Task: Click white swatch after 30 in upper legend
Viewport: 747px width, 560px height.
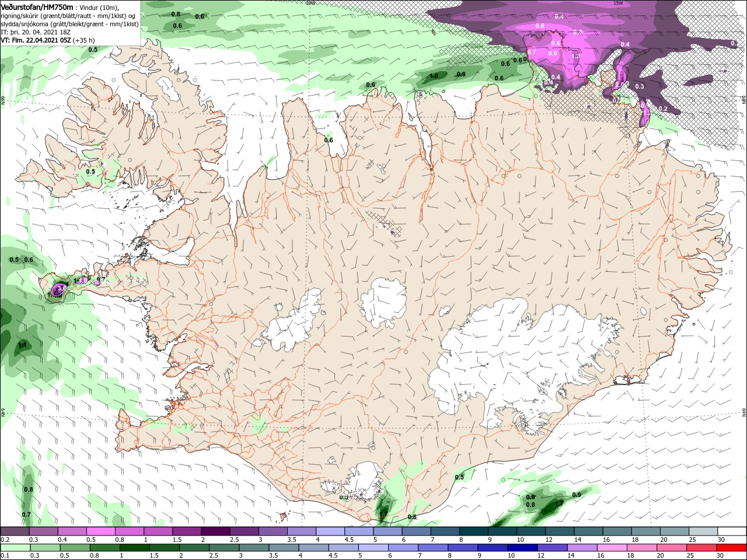Action: click(731, 531)
